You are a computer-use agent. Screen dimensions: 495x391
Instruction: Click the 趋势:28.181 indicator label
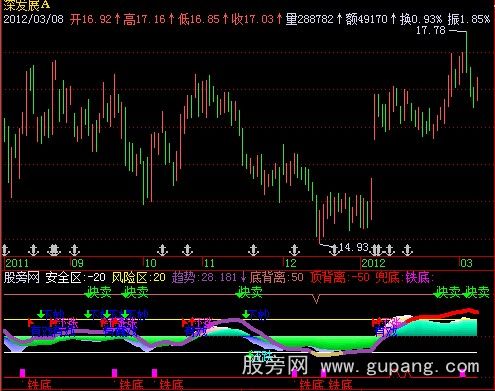[205, 277]
